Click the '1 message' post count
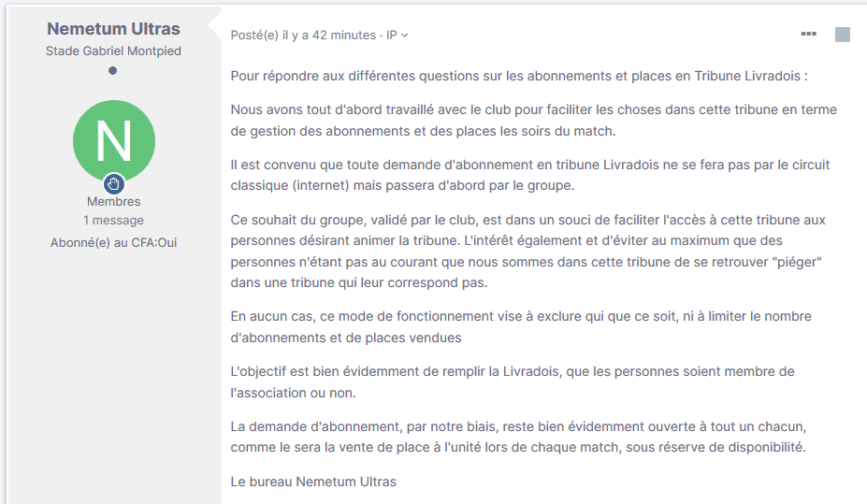The image size is (867, 504). tap(113, 220)
